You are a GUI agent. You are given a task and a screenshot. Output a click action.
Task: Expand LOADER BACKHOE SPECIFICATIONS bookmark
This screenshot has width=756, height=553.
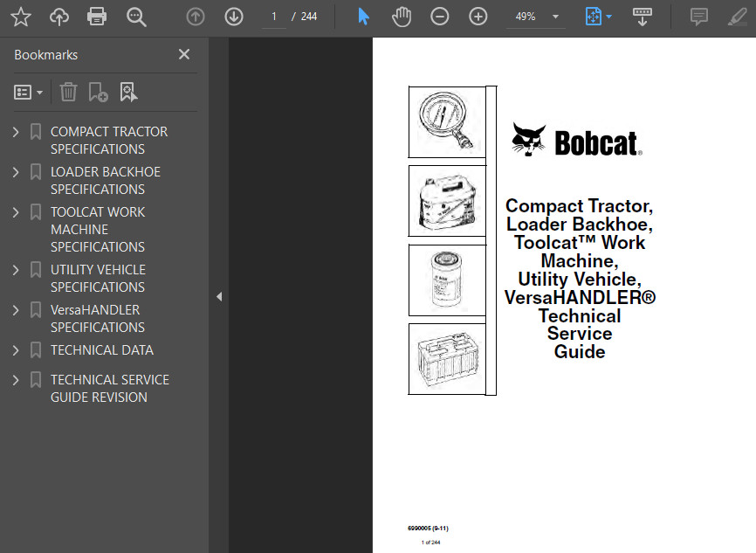(x=16, y=172)
